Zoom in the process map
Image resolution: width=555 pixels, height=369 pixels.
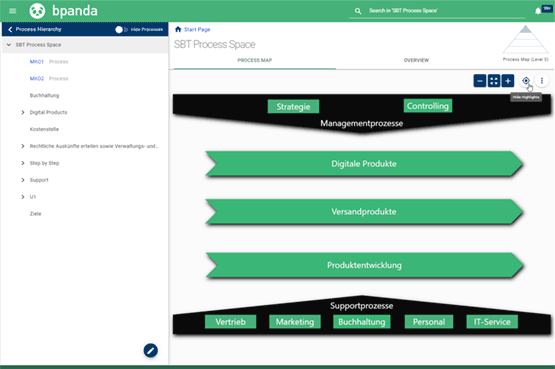(508, 81)
